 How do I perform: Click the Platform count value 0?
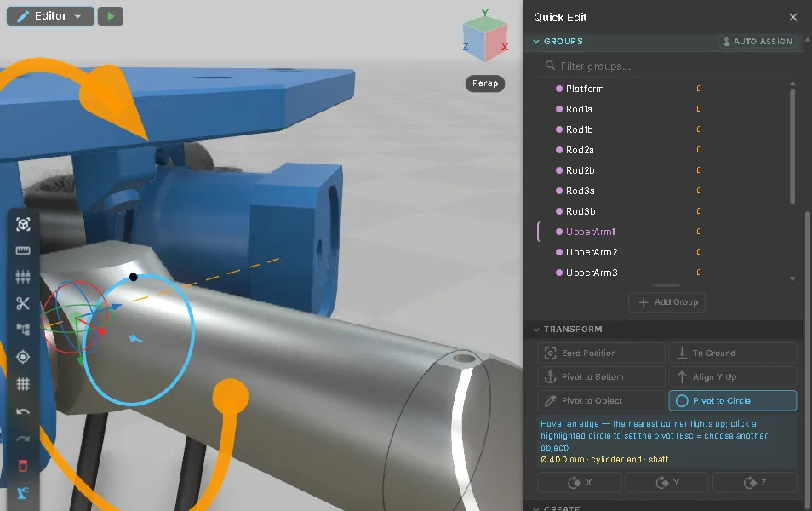click(x=699, y=89)
